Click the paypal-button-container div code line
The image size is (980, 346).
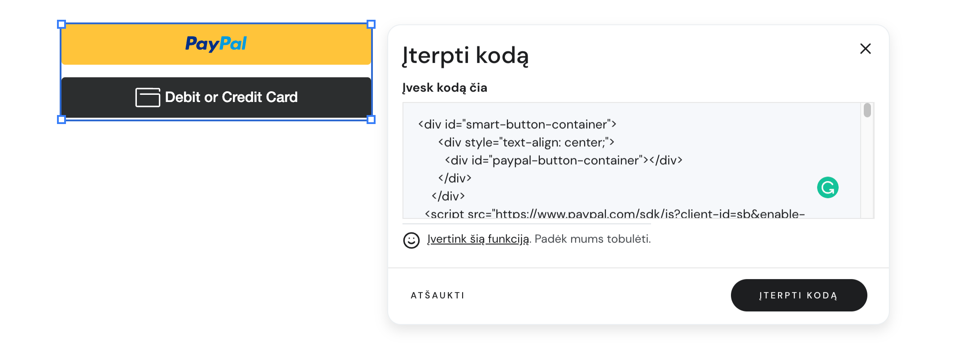pos(563,160)
